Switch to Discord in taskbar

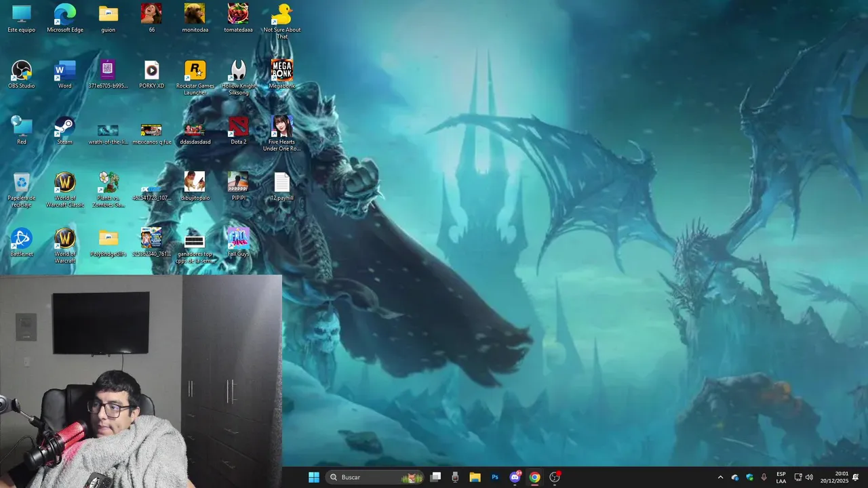[515, 477]
